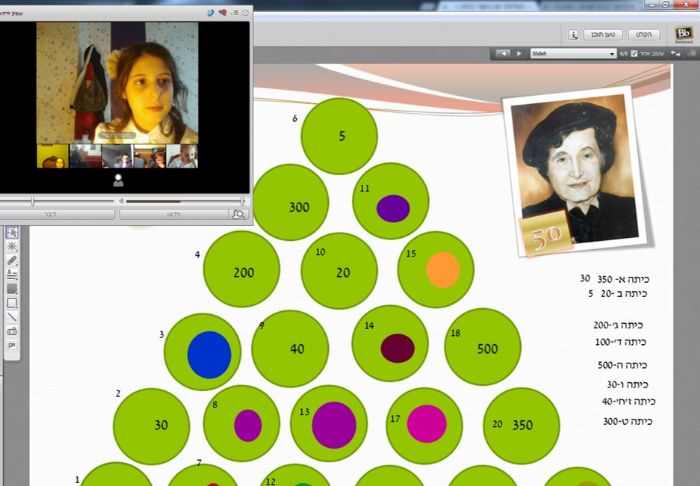Click the וידאו video button
Viewport: 700px width, 486px height.
(x=174, y=215)
